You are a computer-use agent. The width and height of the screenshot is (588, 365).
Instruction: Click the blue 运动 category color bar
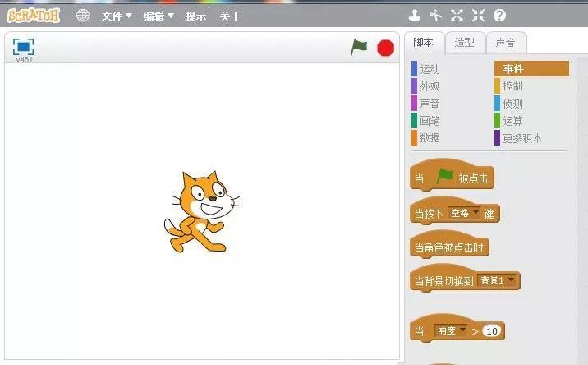tap(414, 69)
